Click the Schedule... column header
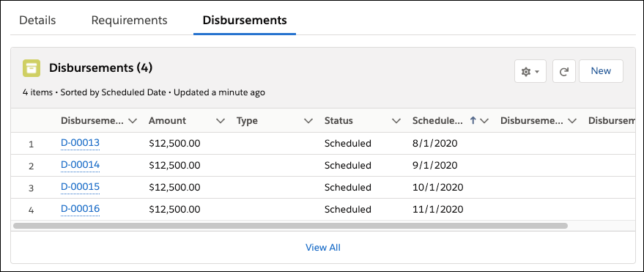 tap(438, 121)
